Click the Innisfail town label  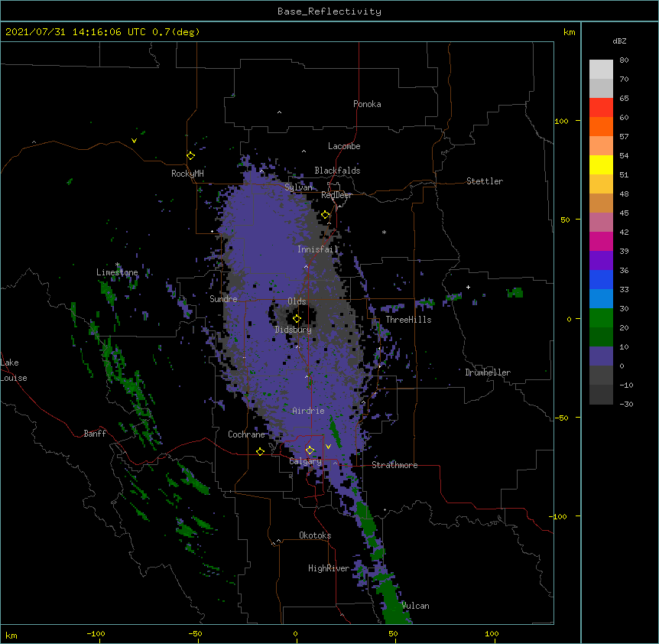318,249
